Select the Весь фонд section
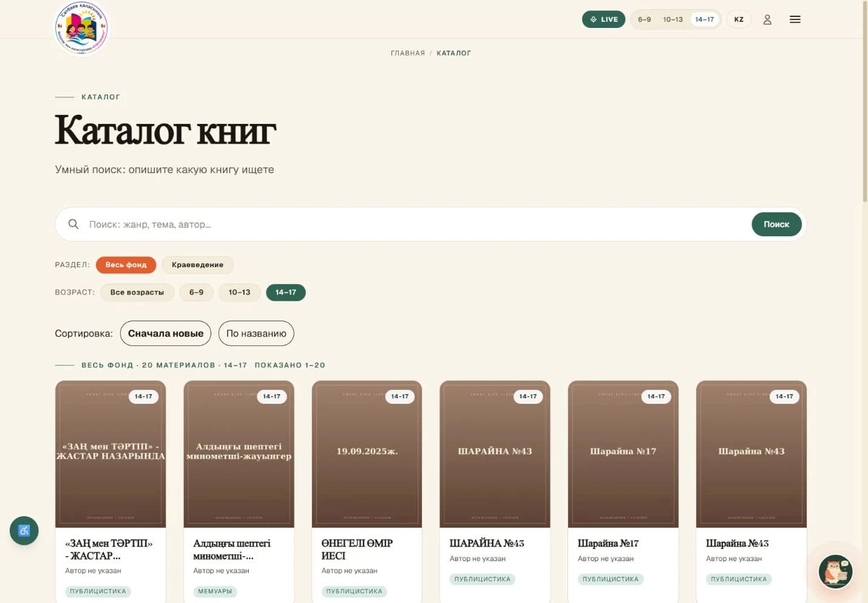The width and height of the screenshot is (868, 603). tap(126, 265)
